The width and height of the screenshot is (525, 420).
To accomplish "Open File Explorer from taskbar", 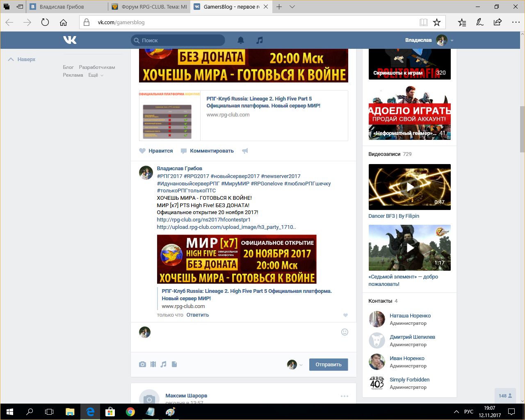I will tap(70, 412).
